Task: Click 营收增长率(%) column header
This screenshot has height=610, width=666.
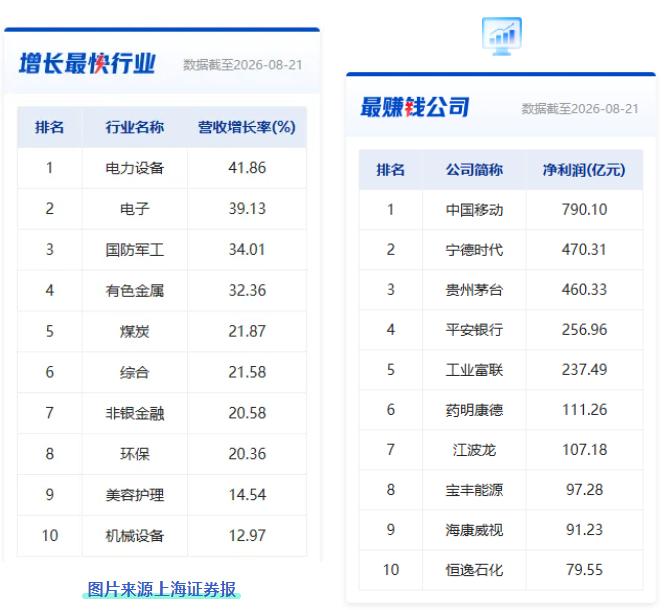Action: click(247, 127)
